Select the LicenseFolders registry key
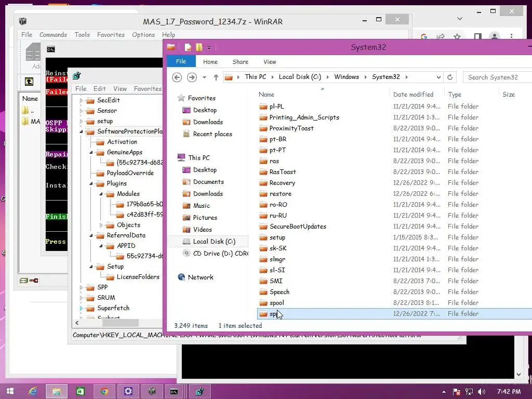This screenshot has height=399, width=532. (x=138, y=277)
